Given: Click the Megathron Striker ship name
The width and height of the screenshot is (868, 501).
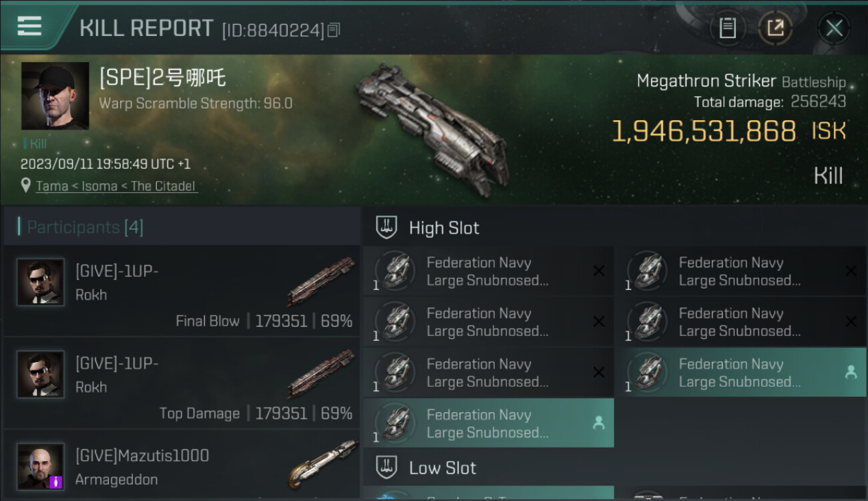Looking at the screenshot, I should point(706,81).
